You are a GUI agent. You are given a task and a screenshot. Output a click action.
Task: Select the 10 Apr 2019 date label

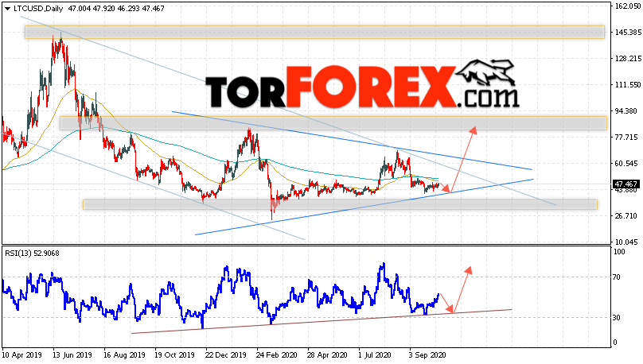point(21,355)
